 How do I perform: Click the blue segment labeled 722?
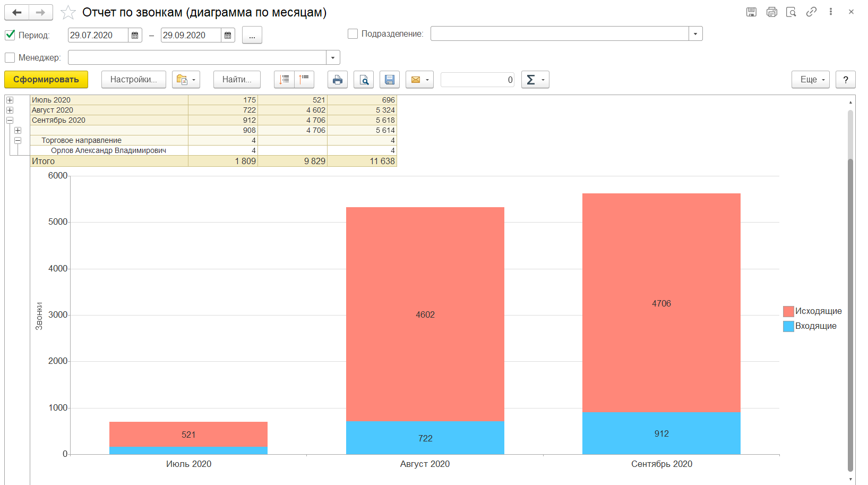(x=425, y=438)
